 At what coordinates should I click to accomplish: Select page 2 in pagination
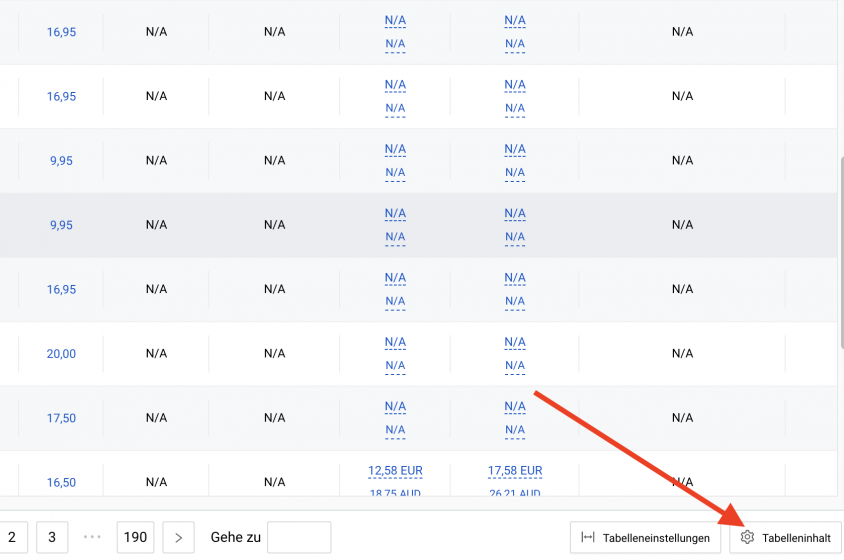(x=12, y=537)
